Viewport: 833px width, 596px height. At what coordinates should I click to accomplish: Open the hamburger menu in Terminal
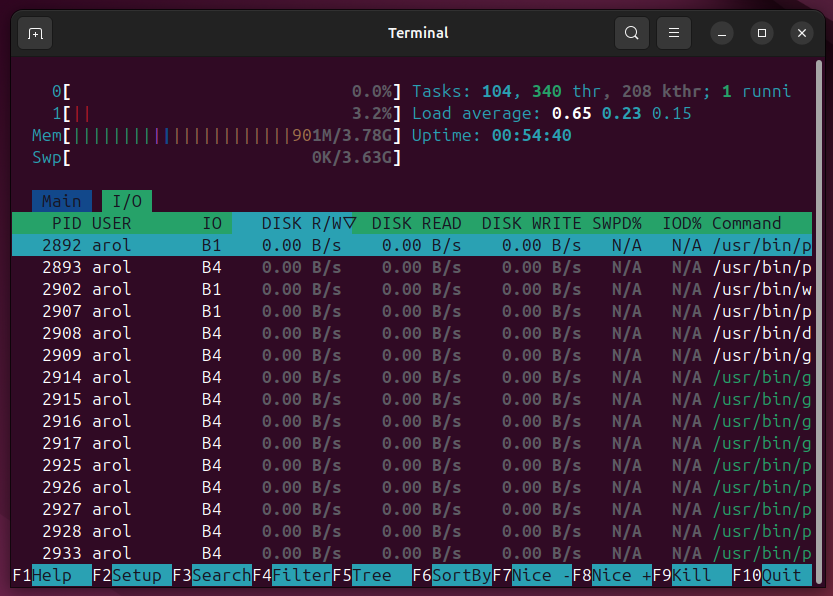(674, 33)
